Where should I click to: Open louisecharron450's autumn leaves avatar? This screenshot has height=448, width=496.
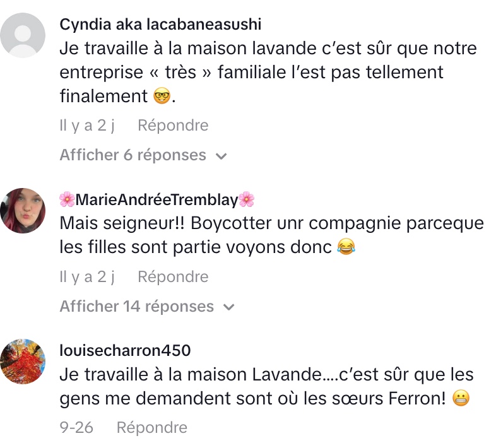tap(23, 361)
